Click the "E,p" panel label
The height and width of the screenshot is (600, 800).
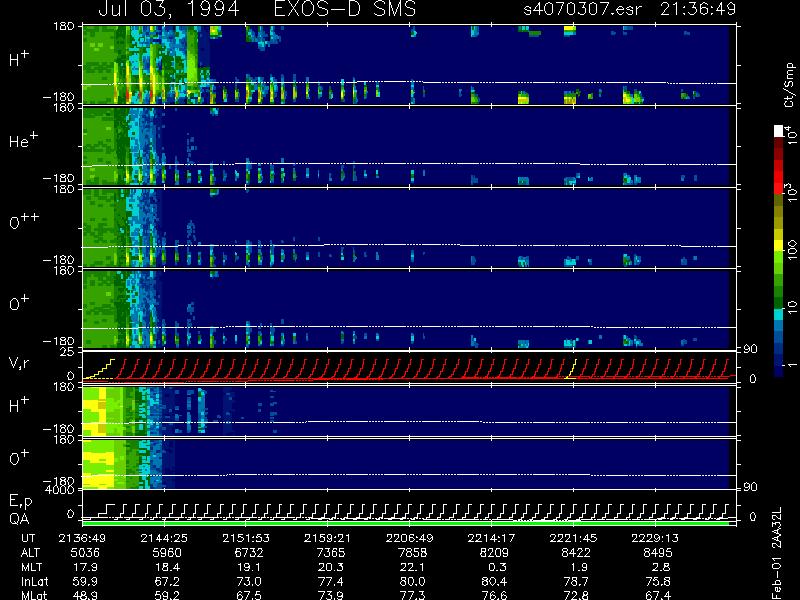(20, 502)
